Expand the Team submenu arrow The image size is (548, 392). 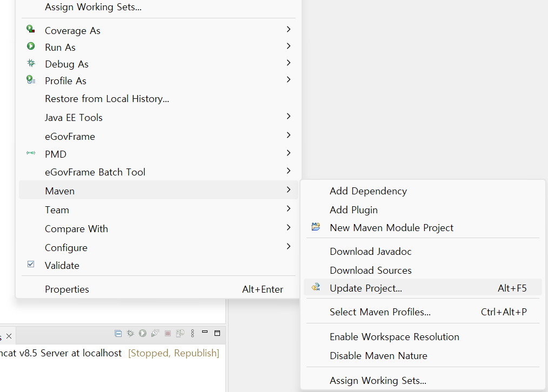pos(289,209)
